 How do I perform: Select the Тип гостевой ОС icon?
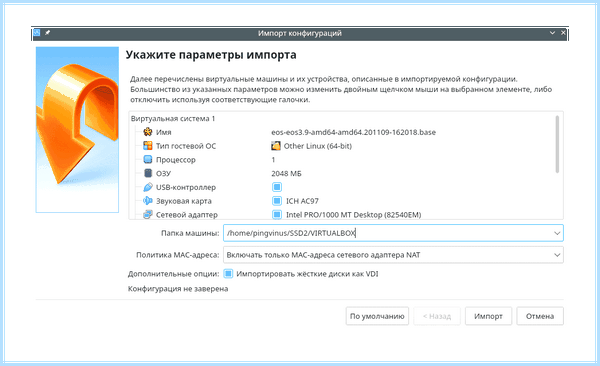click(x=148, y=146)
